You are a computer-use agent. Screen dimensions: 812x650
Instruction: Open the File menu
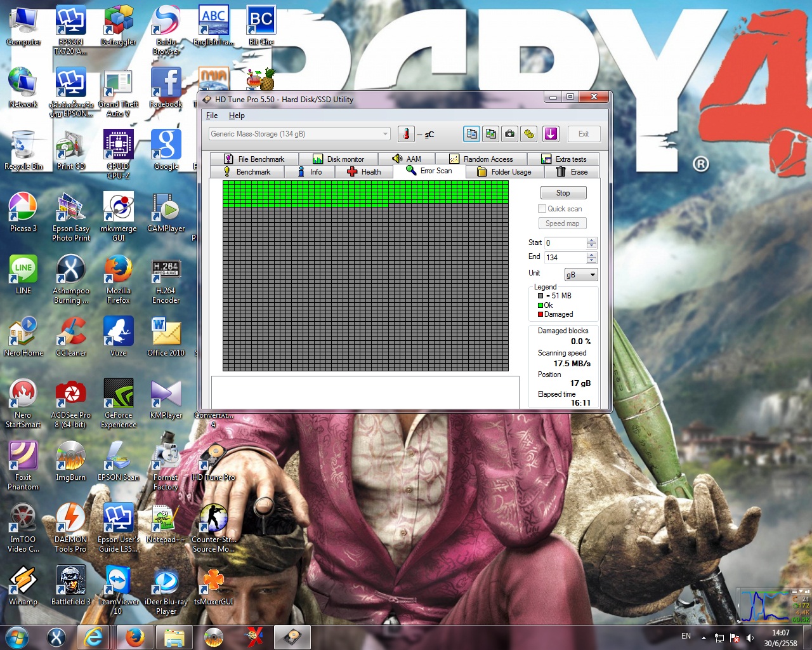212,116
